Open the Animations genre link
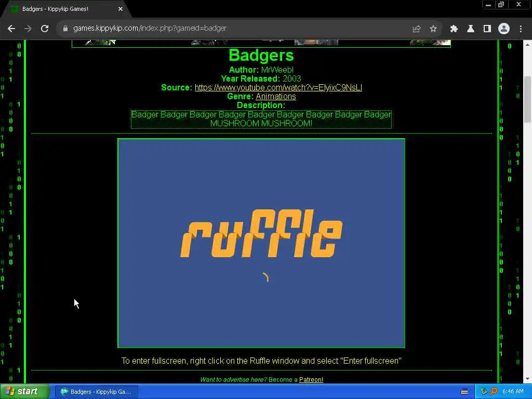Image resolution: width=532 pixels, height=399 pixels. [x=276, y=96]
